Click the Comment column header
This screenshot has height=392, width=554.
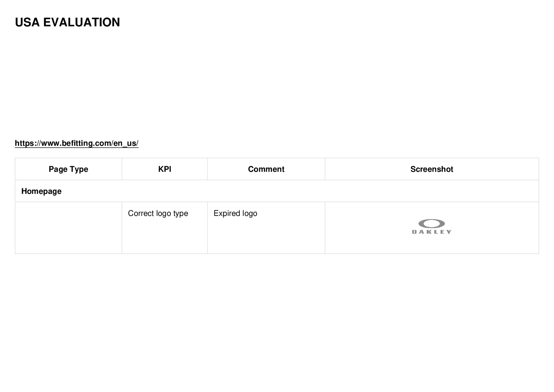pyautogui.click(x=266, y=169)
